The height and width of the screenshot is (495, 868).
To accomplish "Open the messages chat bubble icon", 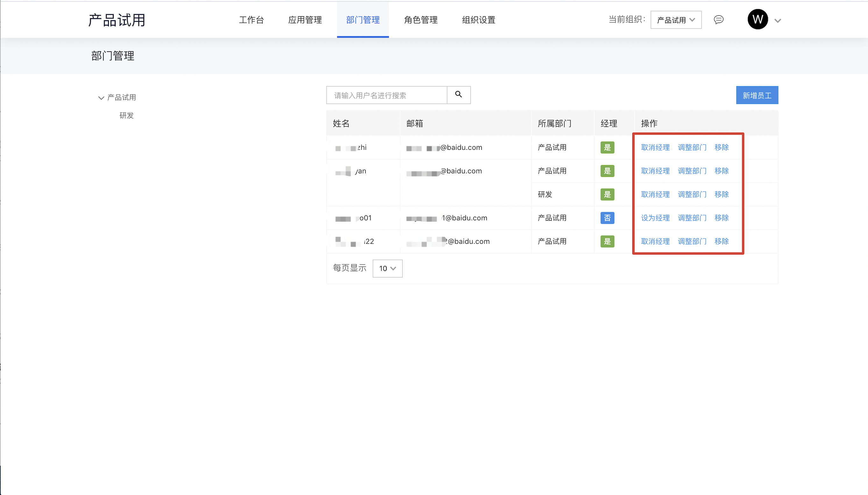I will pos(718,20).
